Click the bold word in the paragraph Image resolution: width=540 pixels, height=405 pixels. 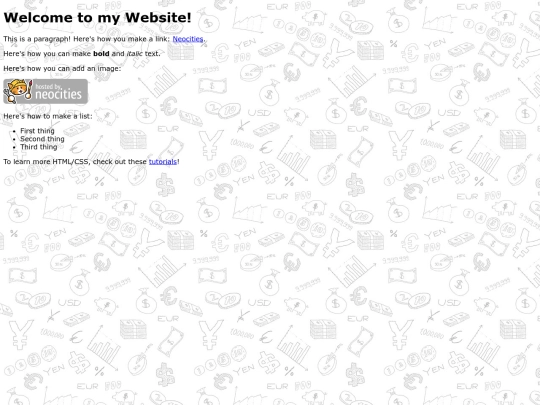(101, 54)
